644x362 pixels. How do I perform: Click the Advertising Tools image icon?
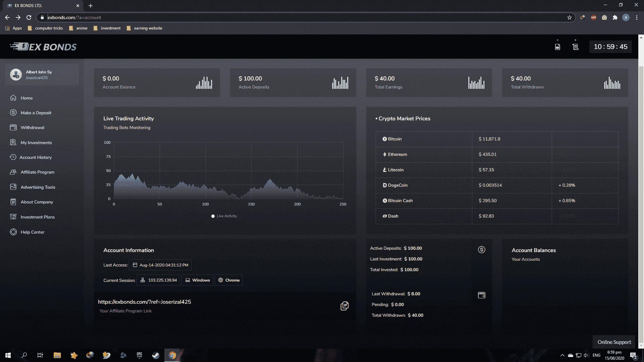[x=13, y=187]
